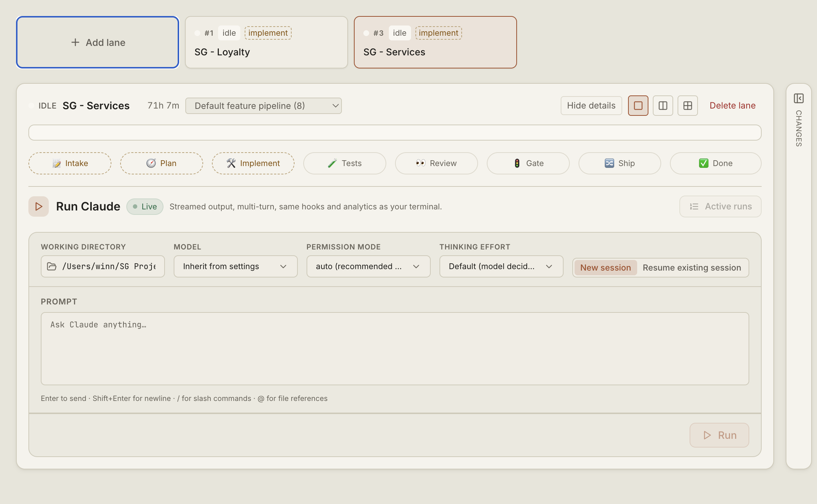Screen dimensions: 817x504
Task: Click the SG - Services lane title heading
Action: [x=96, y=106]
